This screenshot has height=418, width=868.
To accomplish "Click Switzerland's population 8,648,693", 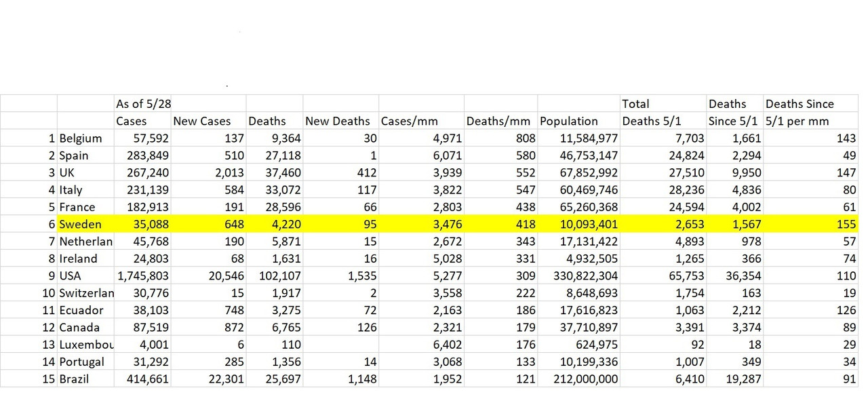I will [578, 293].
